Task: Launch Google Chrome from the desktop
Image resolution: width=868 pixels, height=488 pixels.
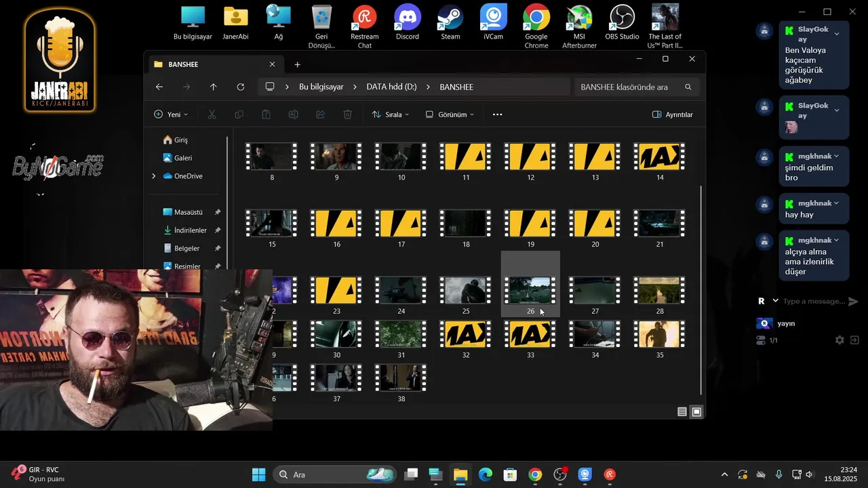Action: click(536, 26)
